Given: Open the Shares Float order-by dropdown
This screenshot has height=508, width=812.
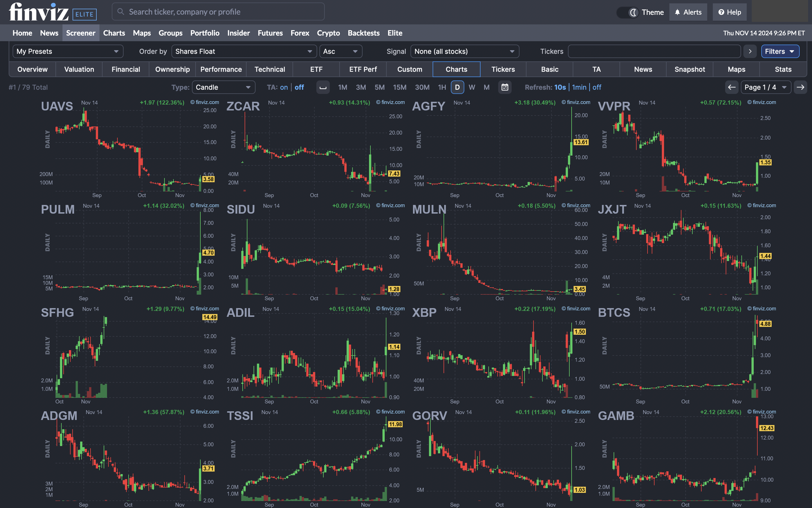Looking at the screenshot, I should pyautogui.click(x=243, y=51).
